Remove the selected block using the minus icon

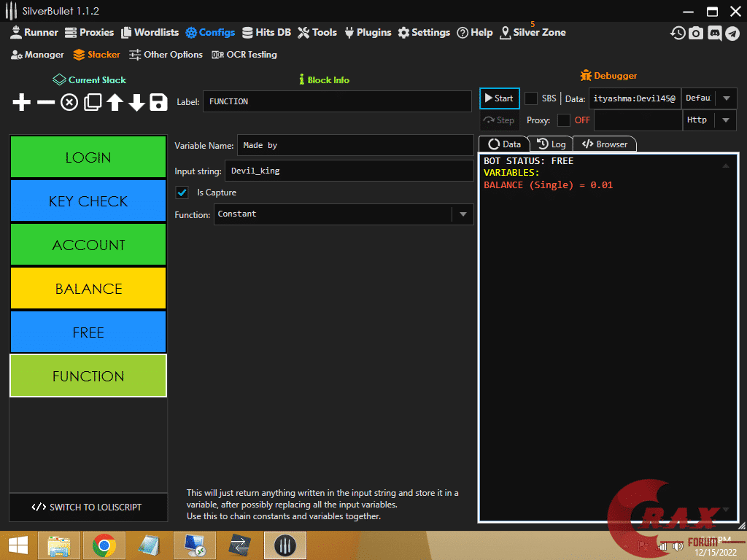point(45,102)
